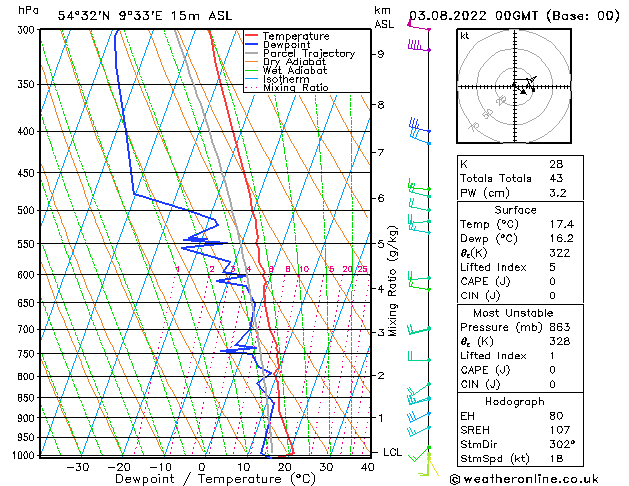Click the 'Most Unstable' section heading
Image resolution: width=629 pixels, height=486 pixels.
tap(513, 313)
